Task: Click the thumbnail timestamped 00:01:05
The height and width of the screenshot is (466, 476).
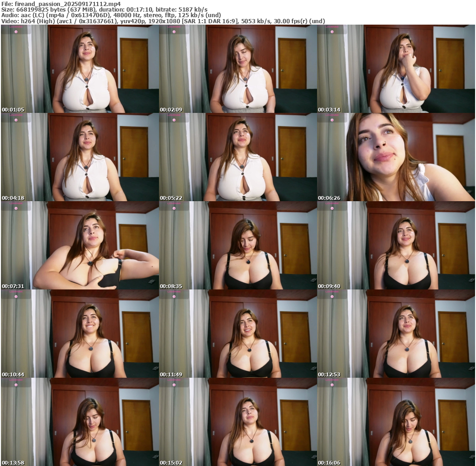Action: tap(79, 69)
